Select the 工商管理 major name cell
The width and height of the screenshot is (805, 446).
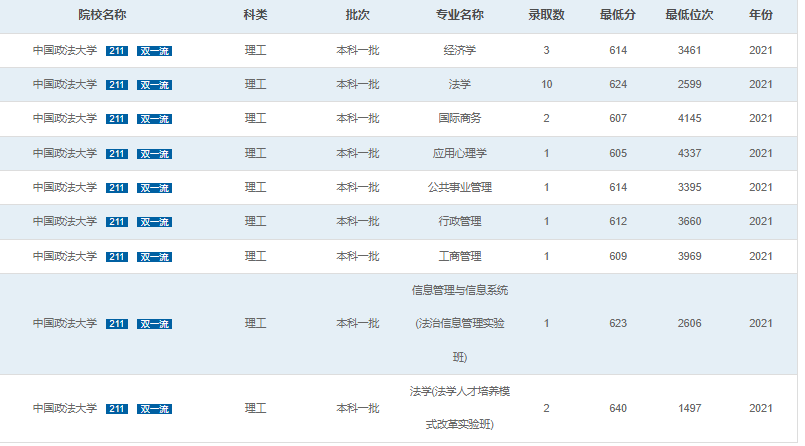459,256
